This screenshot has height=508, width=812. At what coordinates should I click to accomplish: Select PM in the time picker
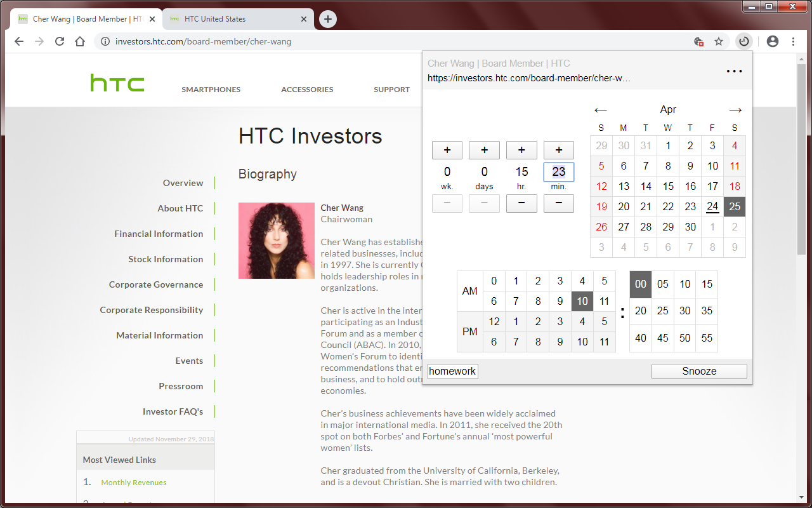pos(470,331)
